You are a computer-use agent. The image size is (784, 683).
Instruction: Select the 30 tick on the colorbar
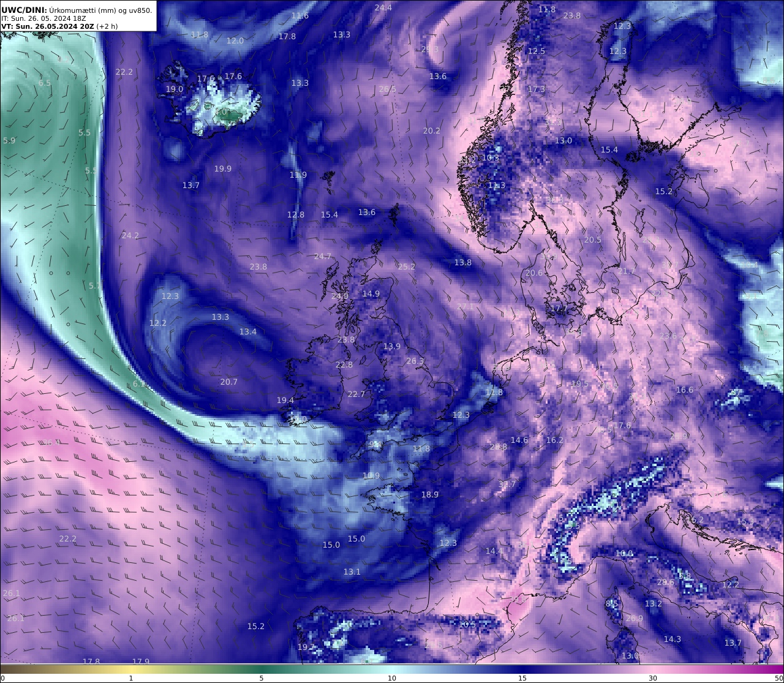point(653,677)
